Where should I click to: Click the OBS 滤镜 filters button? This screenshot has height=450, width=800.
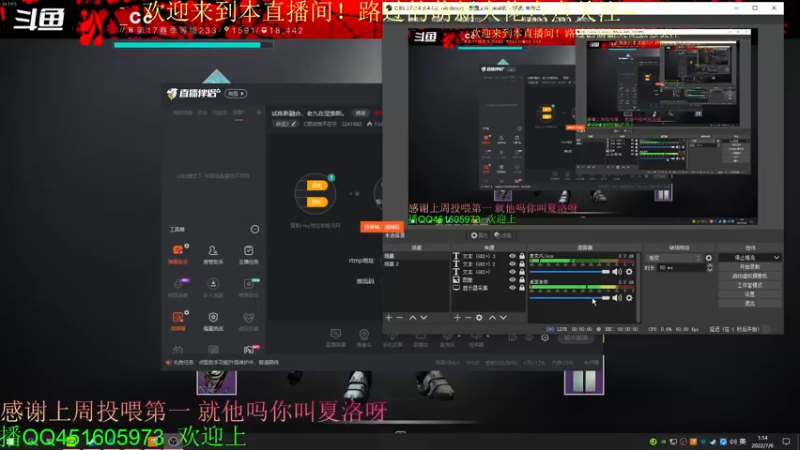click(503, 236)
